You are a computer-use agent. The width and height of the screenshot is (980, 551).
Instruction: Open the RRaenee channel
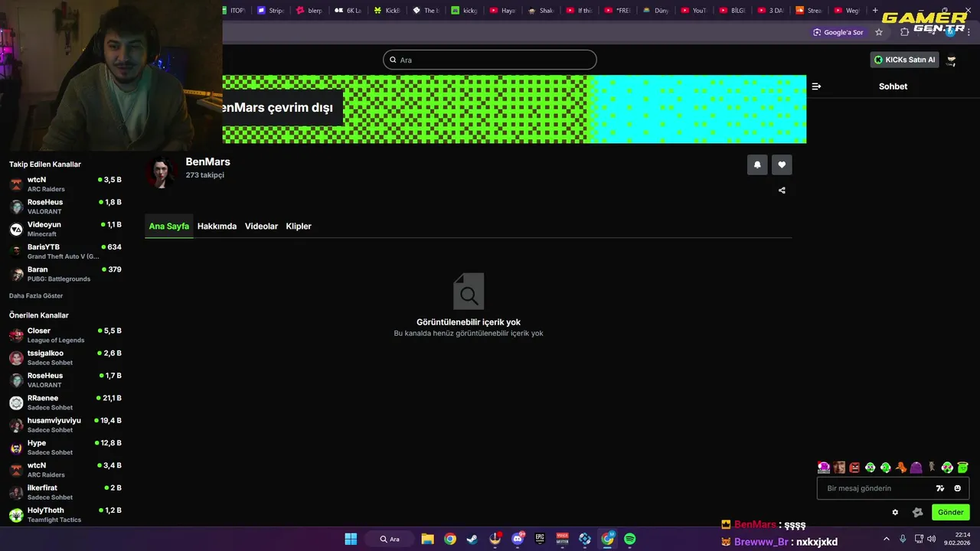tap(65, 403)
